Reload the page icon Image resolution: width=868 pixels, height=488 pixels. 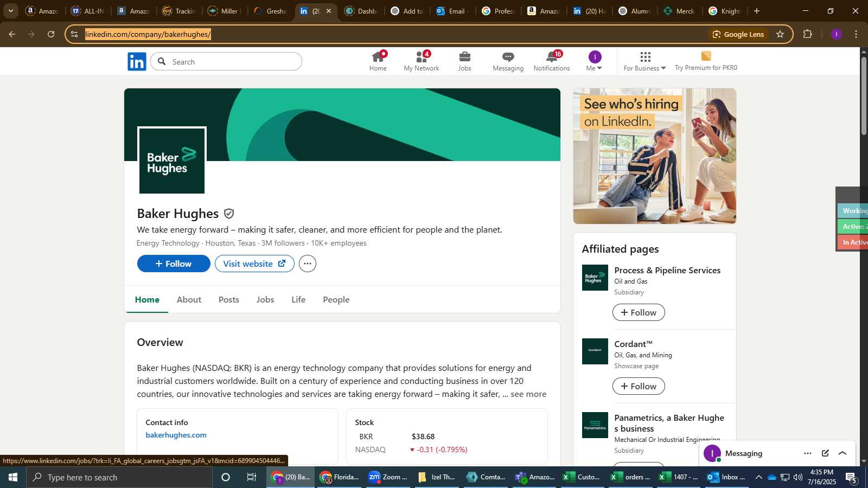(x=51, y=34)
